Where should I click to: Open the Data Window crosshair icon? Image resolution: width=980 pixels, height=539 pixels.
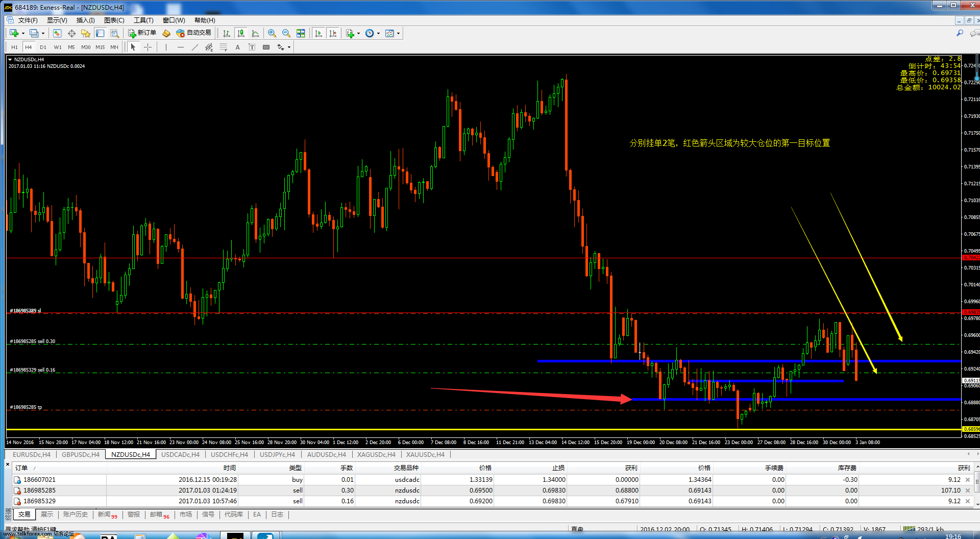tap(71, 33)
